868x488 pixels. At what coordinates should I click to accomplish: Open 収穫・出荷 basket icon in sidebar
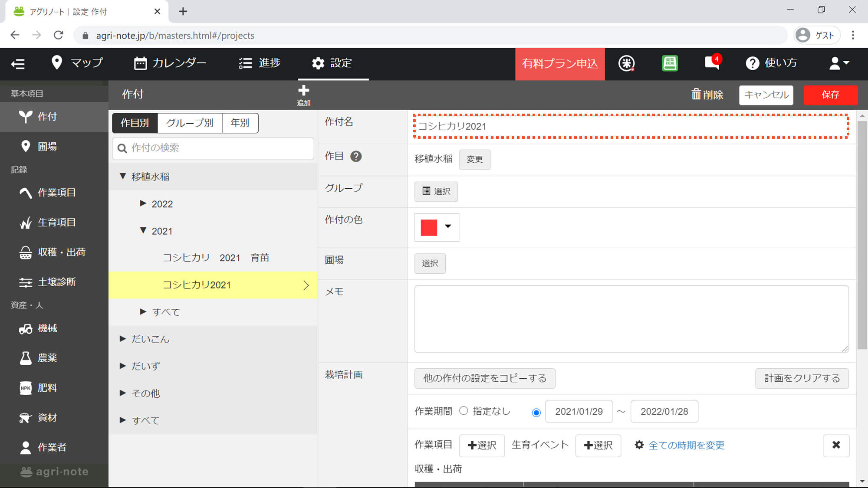click(54, 252)
